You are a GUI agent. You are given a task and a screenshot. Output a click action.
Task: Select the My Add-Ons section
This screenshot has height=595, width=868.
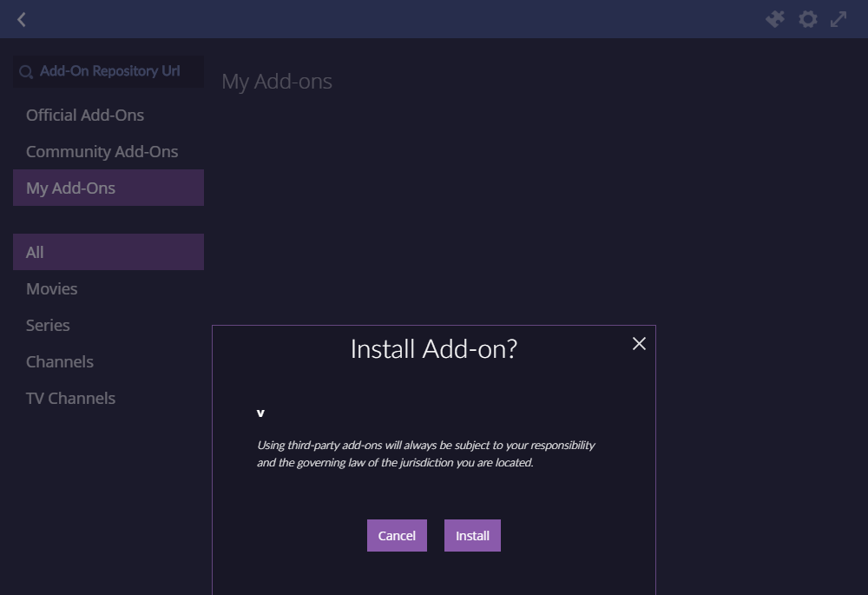tap(108, 188)
